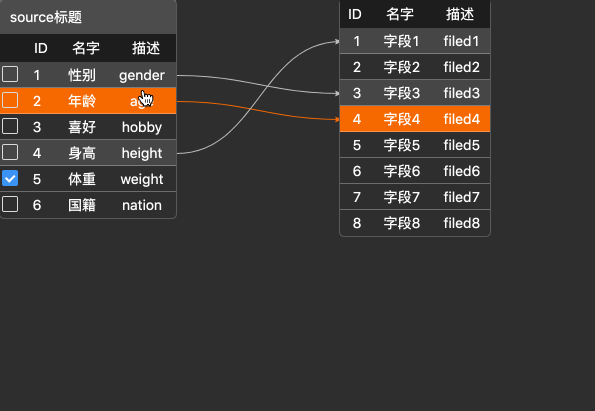
Task: Select target row 字段7 filed7
Action: [x=415, y=197]
